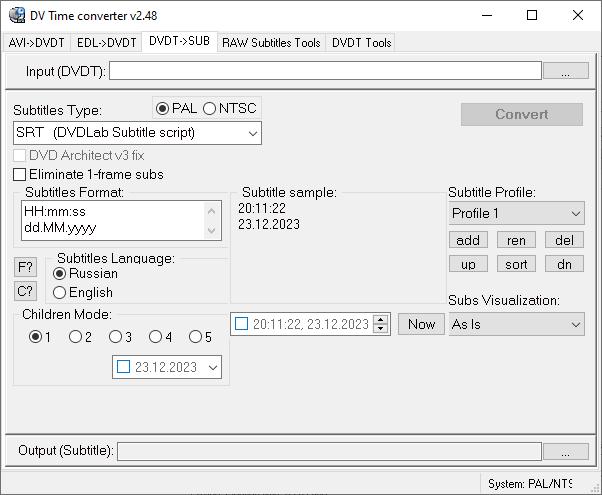The width and height of the screenshot is (602, 495).
Task: Click the C? help button
Action: (25, 291)
